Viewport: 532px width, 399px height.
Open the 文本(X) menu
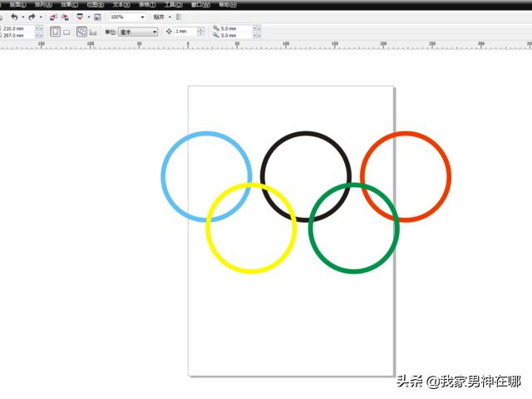coord(121,5)
